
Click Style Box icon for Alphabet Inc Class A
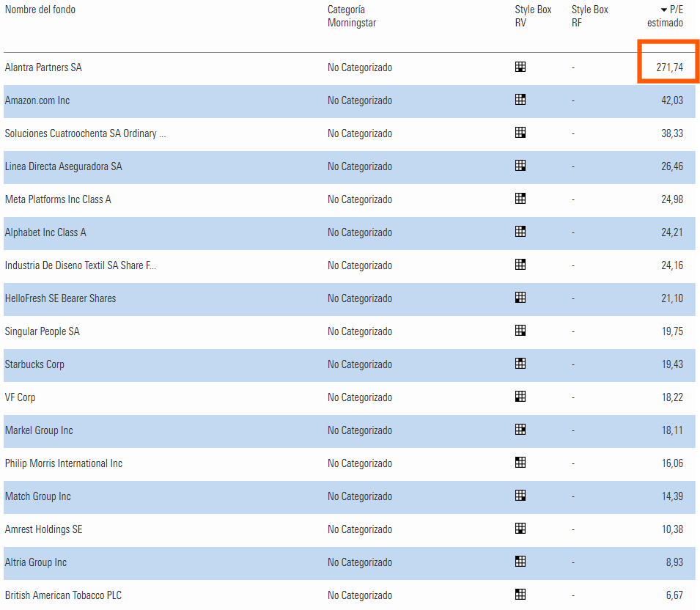point(520,232)
